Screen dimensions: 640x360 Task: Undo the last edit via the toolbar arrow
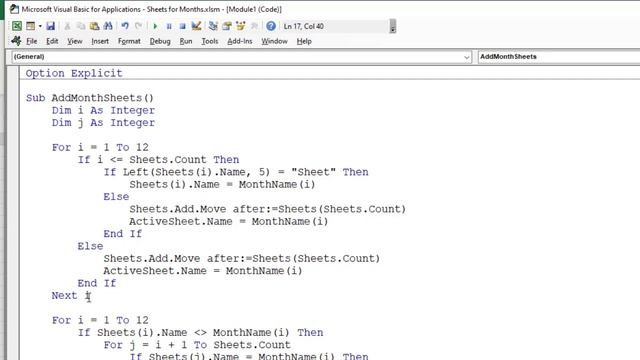tap(125, 26)
